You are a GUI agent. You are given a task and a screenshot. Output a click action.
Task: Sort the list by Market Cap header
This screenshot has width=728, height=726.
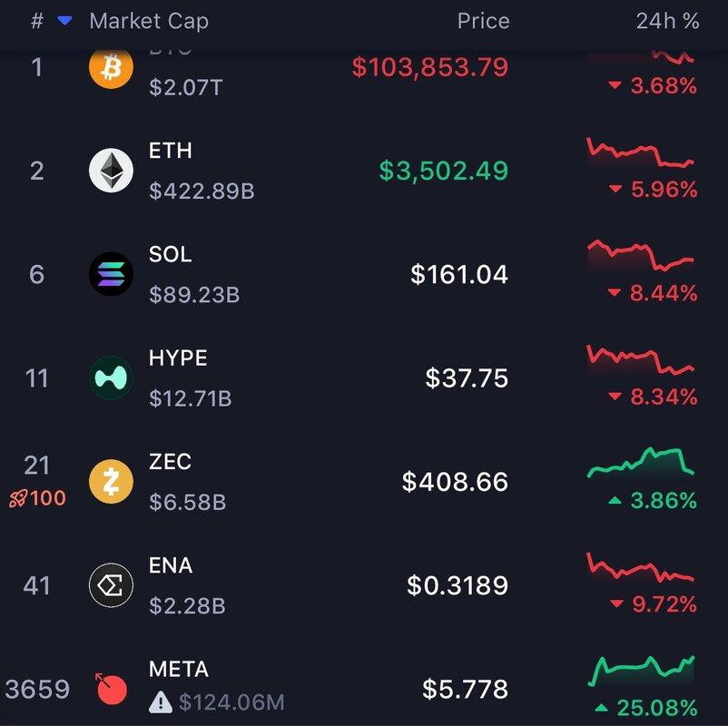pyautogui.click(x=149, y=21)
